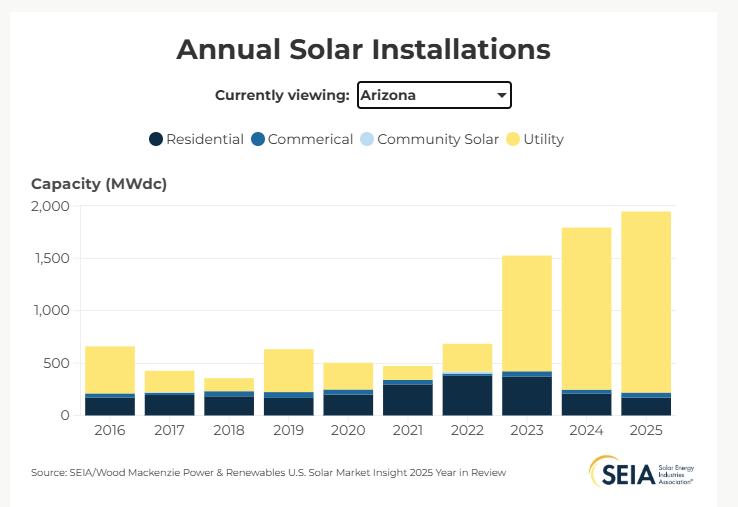Open the Arizona state dropdown

click(434, 95)
